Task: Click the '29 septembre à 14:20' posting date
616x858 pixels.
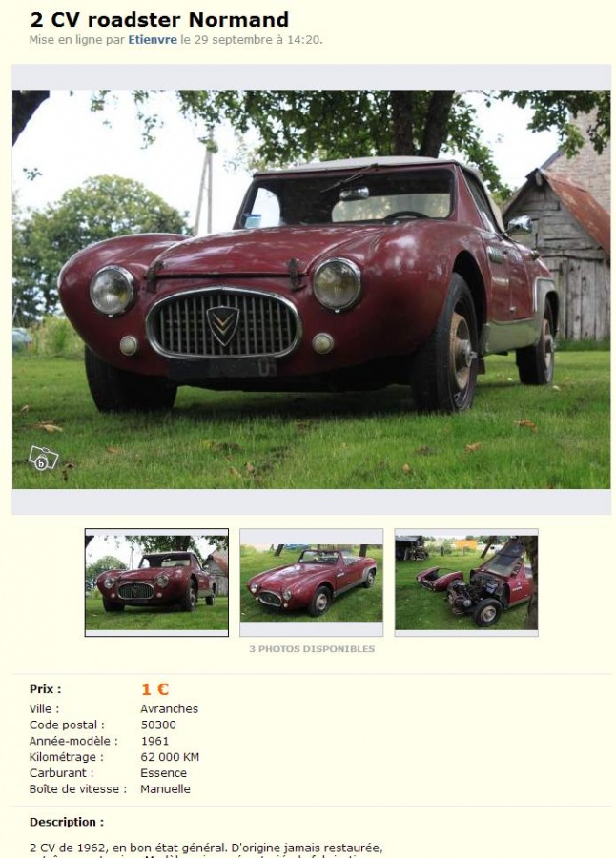Action: (x=257, y=39)
